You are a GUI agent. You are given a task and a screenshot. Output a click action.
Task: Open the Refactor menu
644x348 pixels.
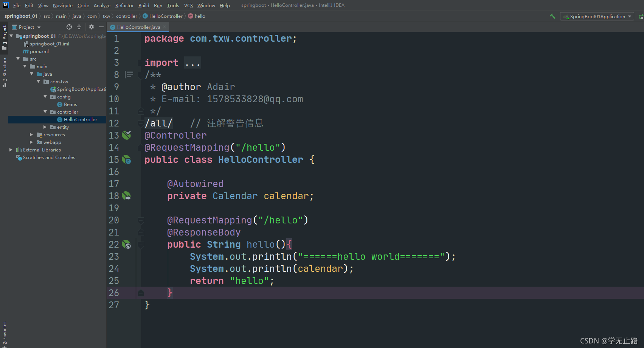124,5
